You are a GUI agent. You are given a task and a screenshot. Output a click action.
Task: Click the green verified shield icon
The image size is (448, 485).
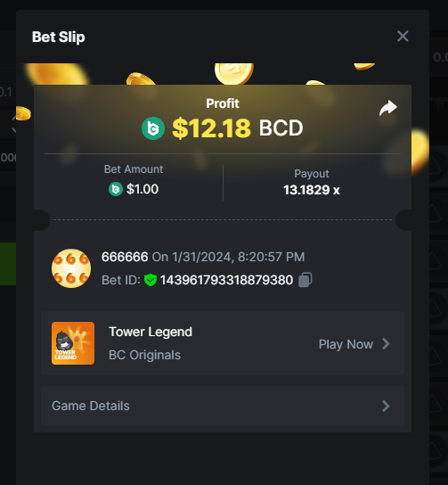[x=151, y=280]
